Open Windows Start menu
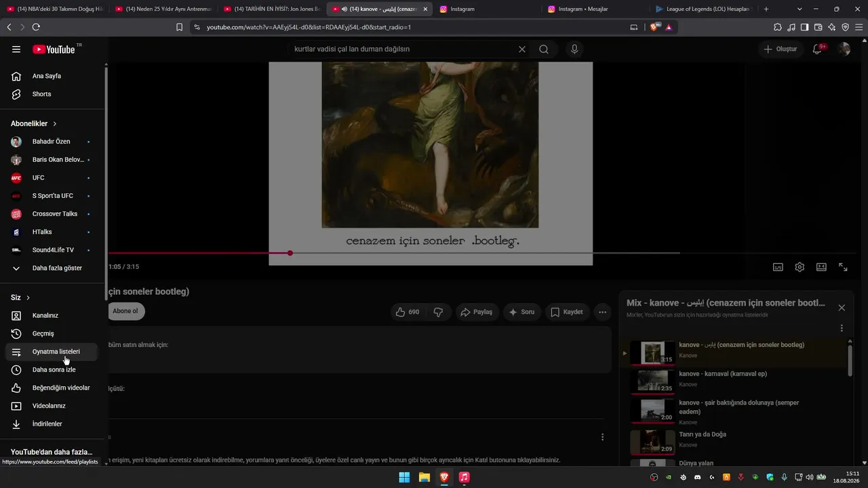Screen dimensions: 868x488 404,477
